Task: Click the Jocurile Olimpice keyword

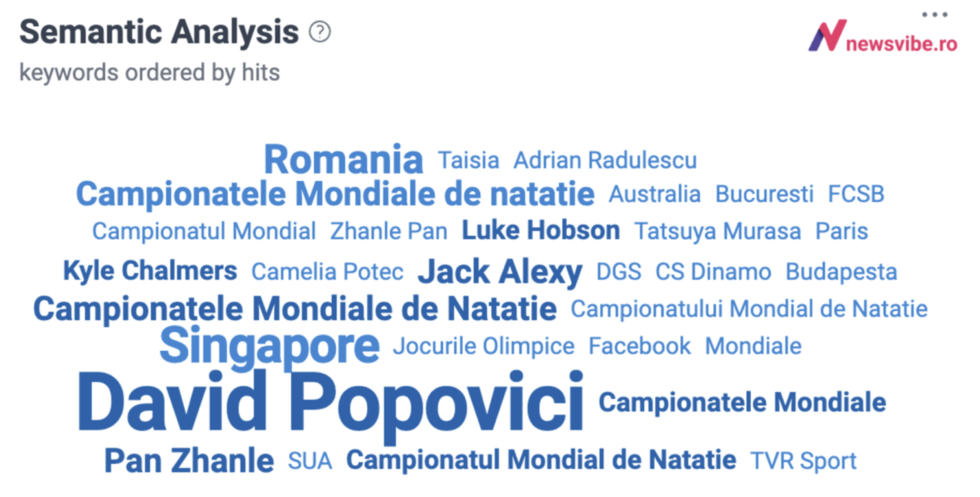Action: coord(484,346)
